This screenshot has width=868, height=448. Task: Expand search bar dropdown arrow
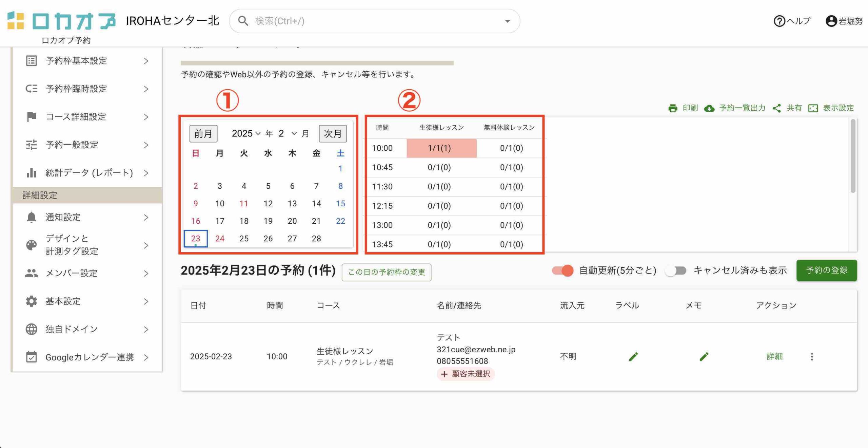pos(507,21)
